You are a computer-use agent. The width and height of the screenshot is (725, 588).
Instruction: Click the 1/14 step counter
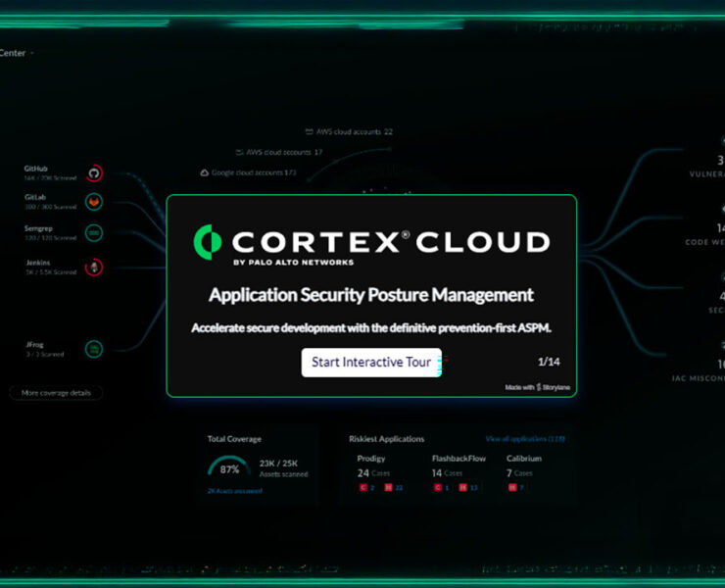(x=549, y=362)
